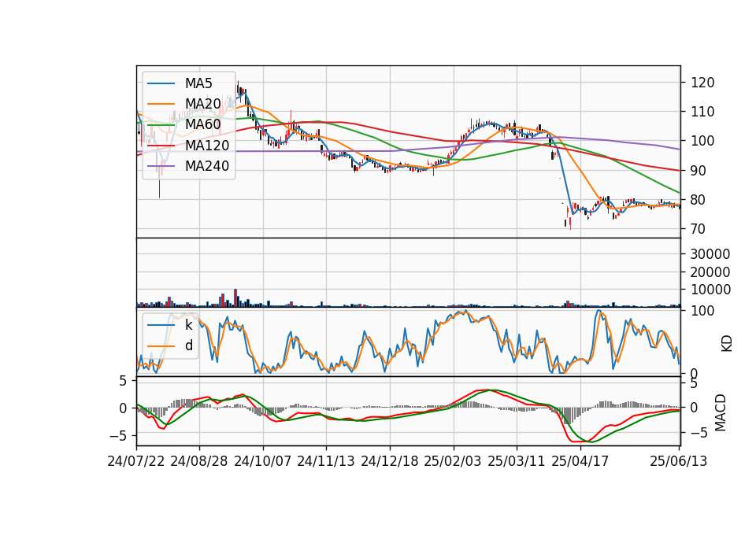
Task: Click the 24/08/28 date axis label
Action: point(199,461)
